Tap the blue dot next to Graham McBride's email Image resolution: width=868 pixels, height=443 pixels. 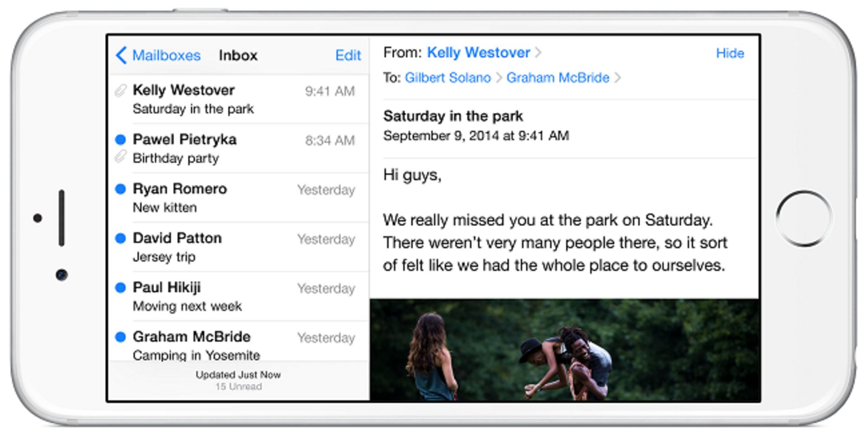point(120,337)
